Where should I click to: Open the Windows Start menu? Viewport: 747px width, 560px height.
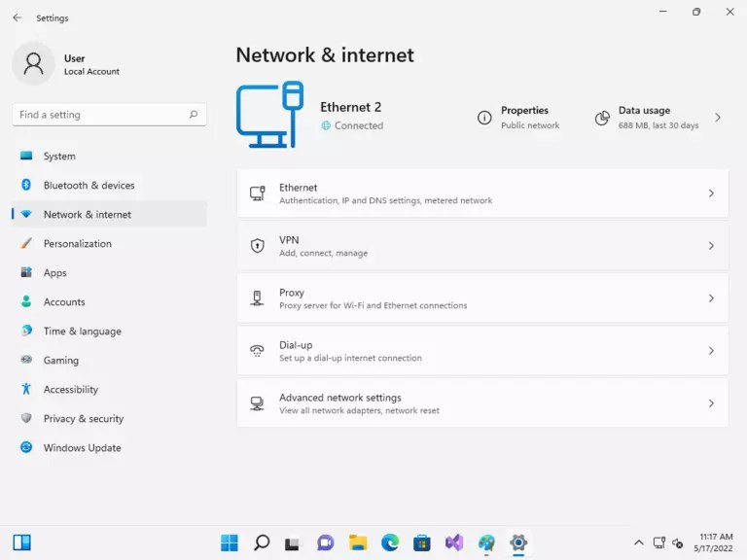click(230, 542)
